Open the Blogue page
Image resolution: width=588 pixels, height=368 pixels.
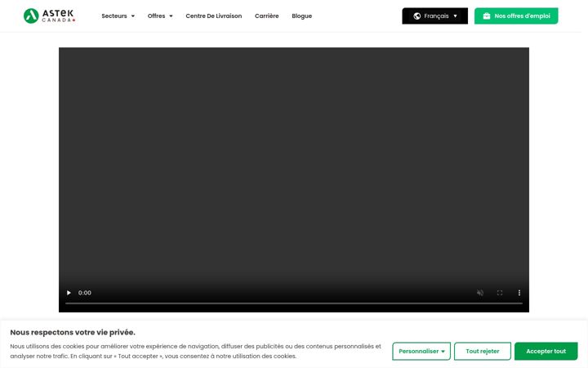tap(302, 16)
